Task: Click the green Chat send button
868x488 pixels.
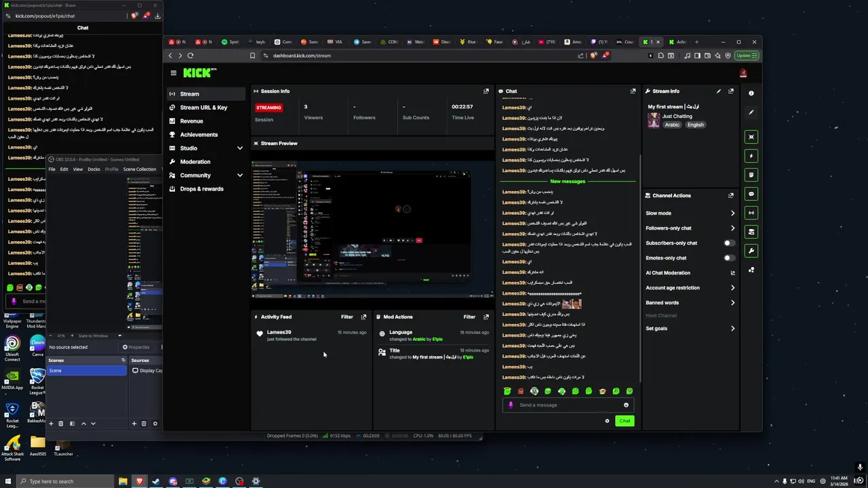Action: (625, 421)
